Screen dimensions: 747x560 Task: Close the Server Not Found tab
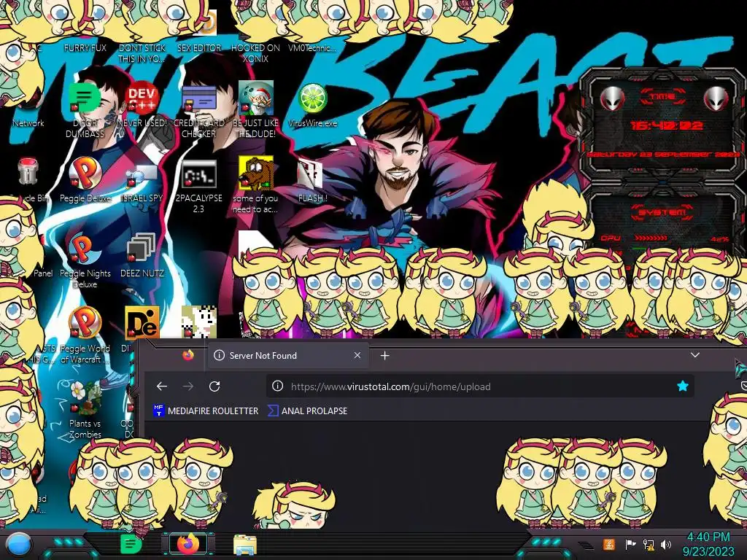pyautogui.click(x=357, y=355)
